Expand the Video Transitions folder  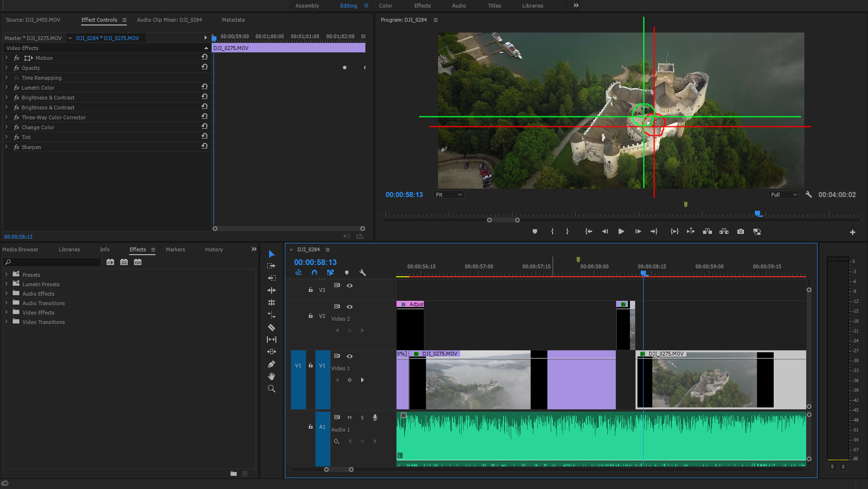(6, 322)
